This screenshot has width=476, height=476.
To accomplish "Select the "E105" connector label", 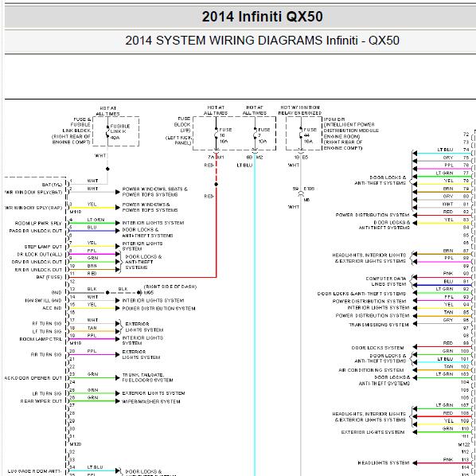I will coord(309,189).
